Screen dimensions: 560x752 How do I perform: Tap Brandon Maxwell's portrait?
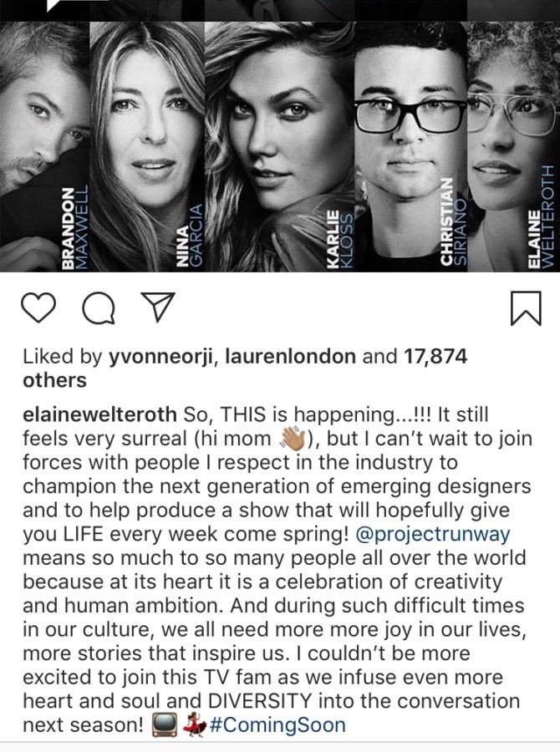click(43, 142)
